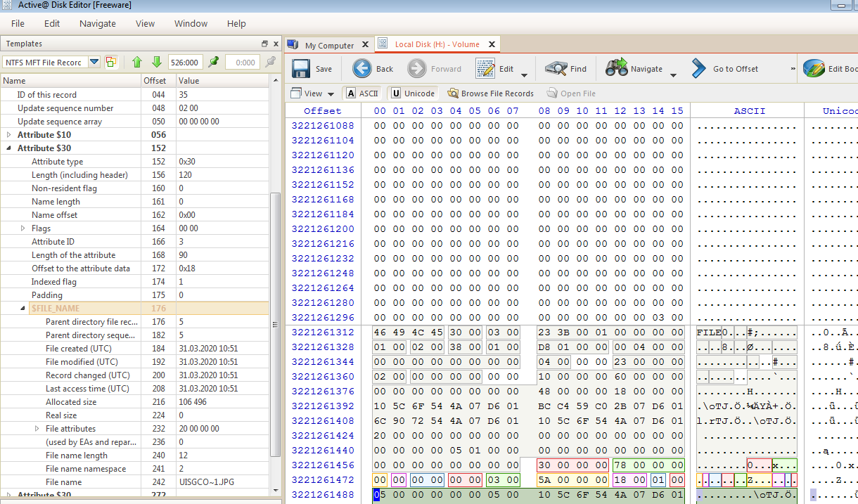Viewport: 858px width, 504px height.
Task: Click the 526:000 offset field
Action: [x=186, y=62]
